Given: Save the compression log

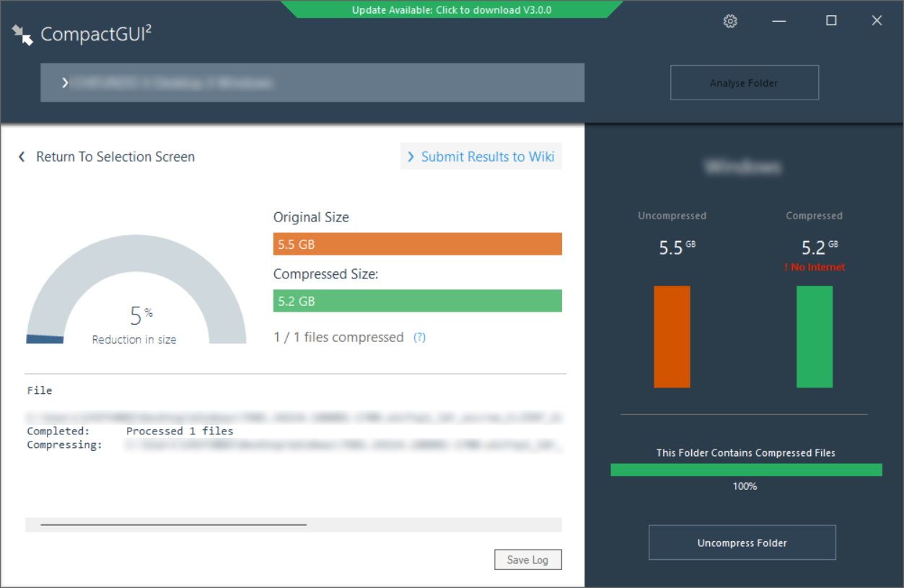Looking at the screenshot, I should click(x=527, y=559).
